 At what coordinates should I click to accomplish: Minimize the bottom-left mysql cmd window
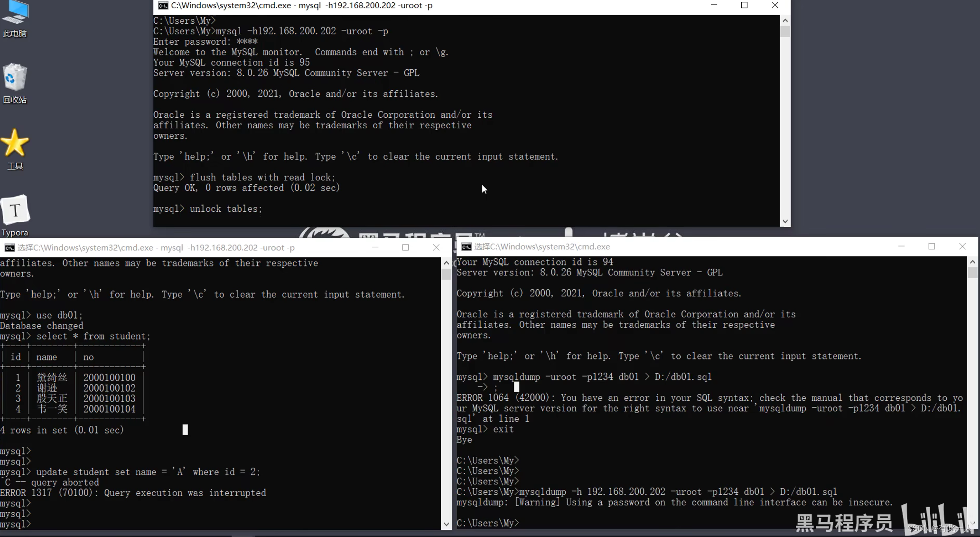point(375,247)
